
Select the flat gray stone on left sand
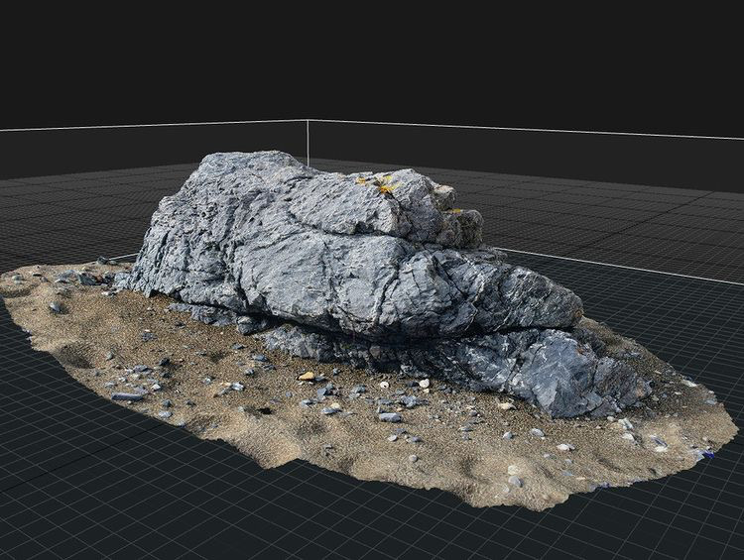pyautogui.click(x=127, y=396)
